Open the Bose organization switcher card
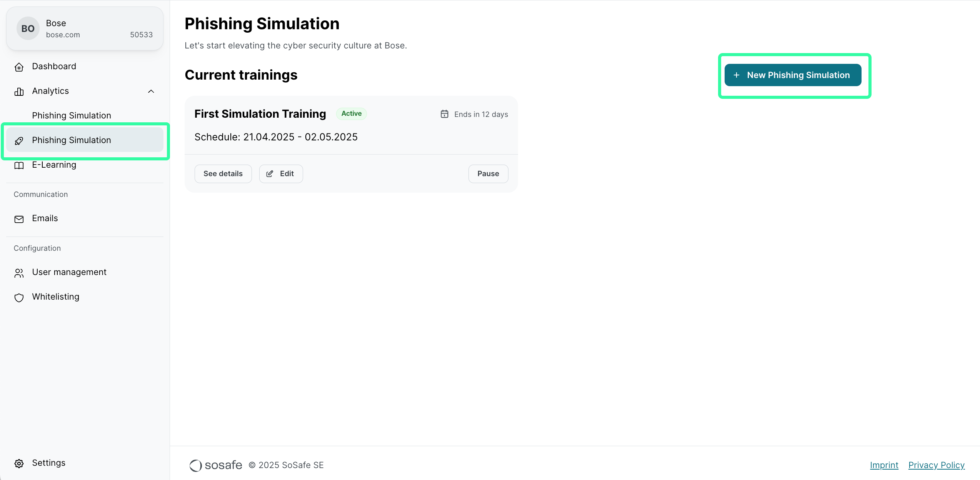This screenshot has width=980, height=480. (85, 28)
